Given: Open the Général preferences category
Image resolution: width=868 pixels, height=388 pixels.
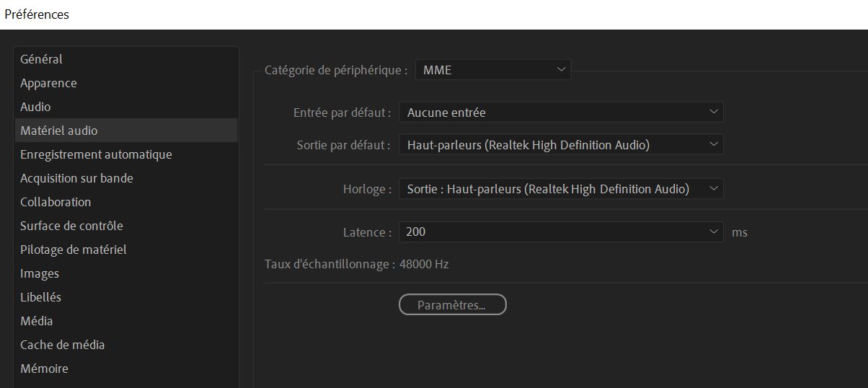Looking at the screenshot, I should (x=126, y=59).
